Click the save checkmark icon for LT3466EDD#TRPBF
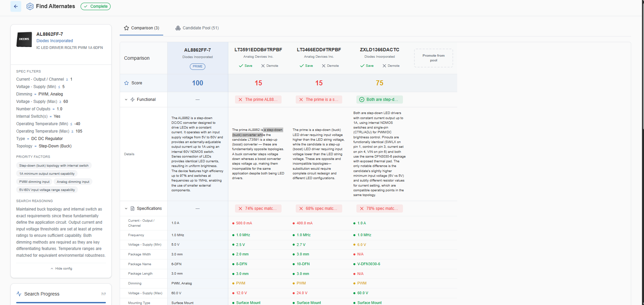The width and height of the screenshot is (644, 305). point(301,66)
